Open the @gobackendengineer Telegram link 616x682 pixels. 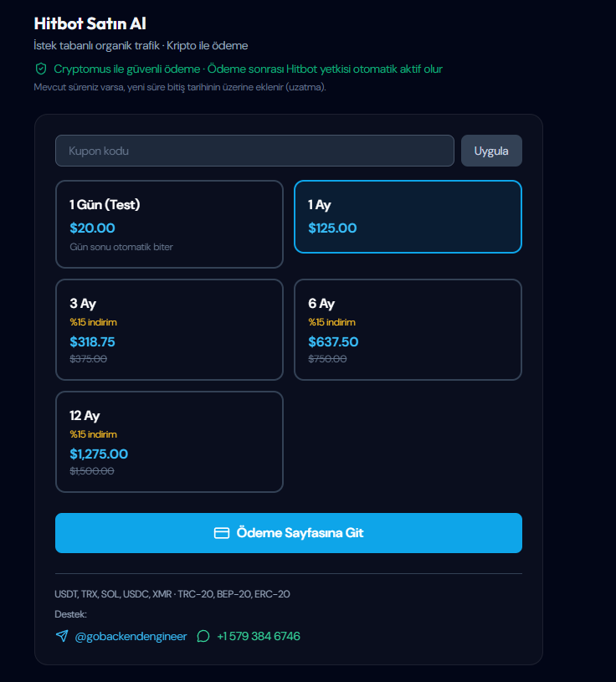click(x=131, y=636)
